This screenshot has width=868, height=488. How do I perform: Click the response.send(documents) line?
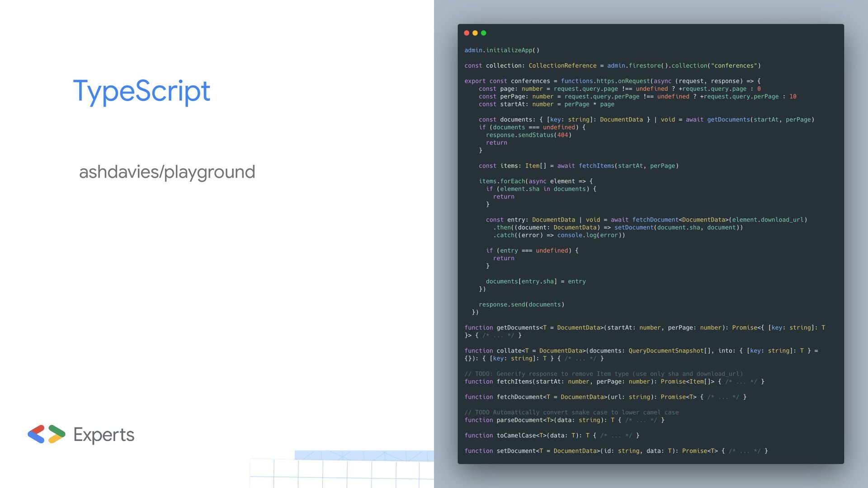pyautogui.click(x=521, y=305)
